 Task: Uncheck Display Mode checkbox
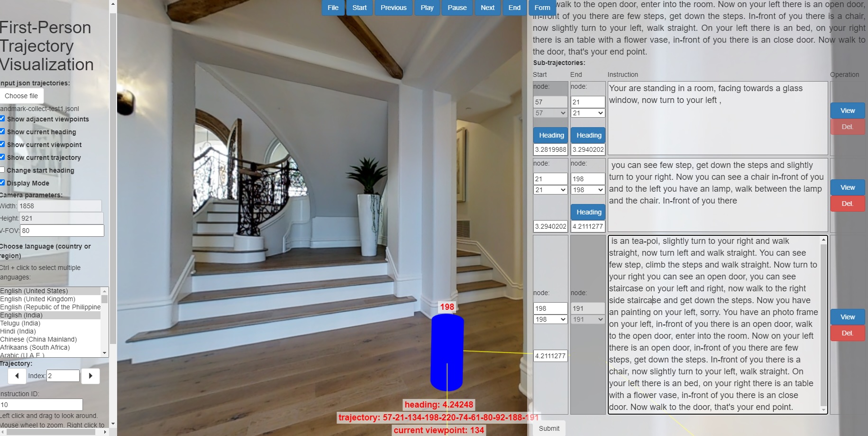point(2,183)
